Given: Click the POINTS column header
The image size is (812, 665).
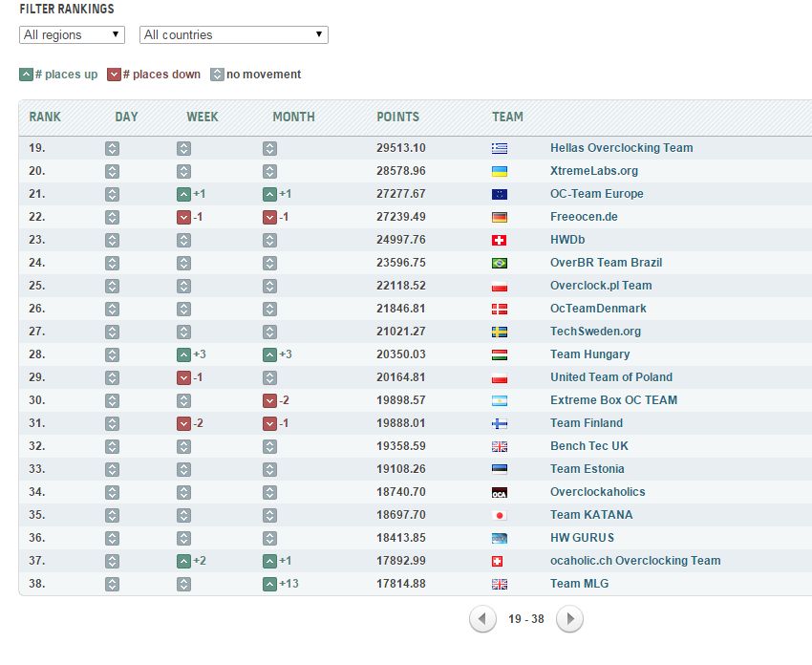Looking at the screenshot, I should pos(397,118).
